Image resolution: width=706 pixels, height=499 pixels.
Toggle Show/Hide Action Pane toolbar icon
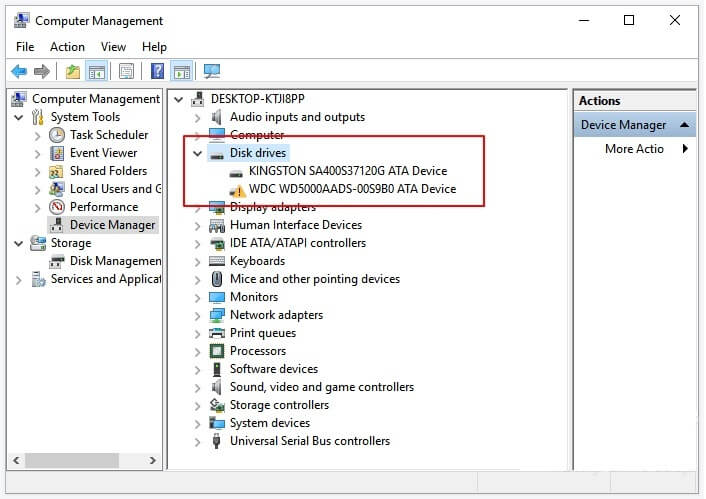(182, 71)
